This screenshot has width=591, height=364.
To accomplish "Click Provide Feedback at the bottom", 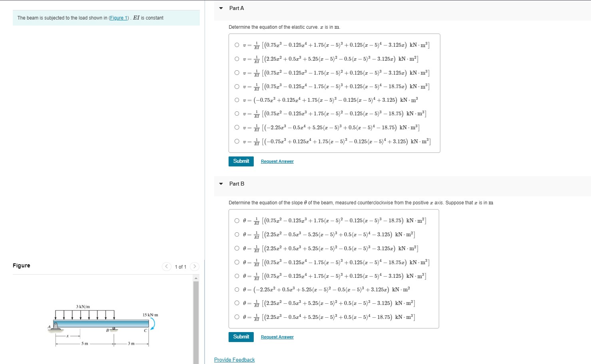I will click(234, 360).
